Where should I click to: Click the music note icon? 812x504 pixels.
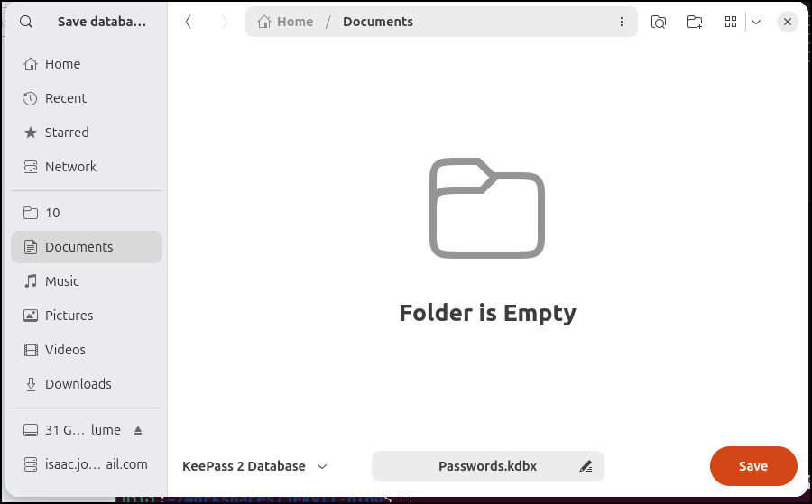pyautogui.click(x=31, y=281)
